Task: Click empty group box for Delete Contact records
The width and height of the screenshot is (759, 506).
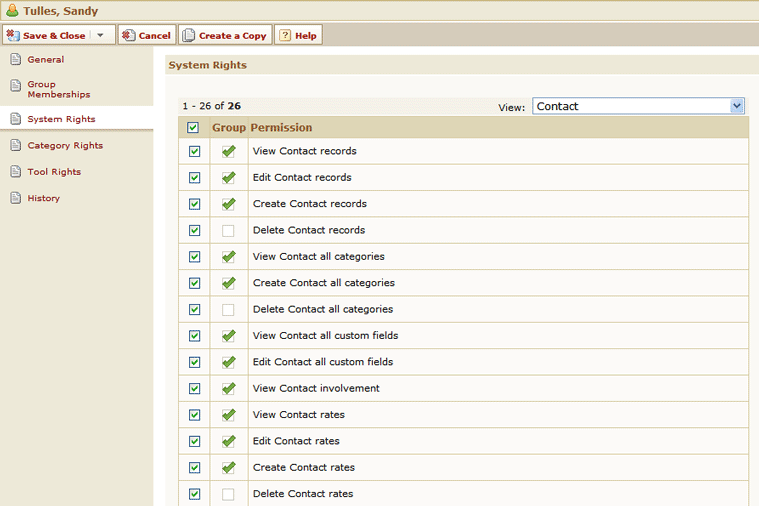Action: (228, 230)
